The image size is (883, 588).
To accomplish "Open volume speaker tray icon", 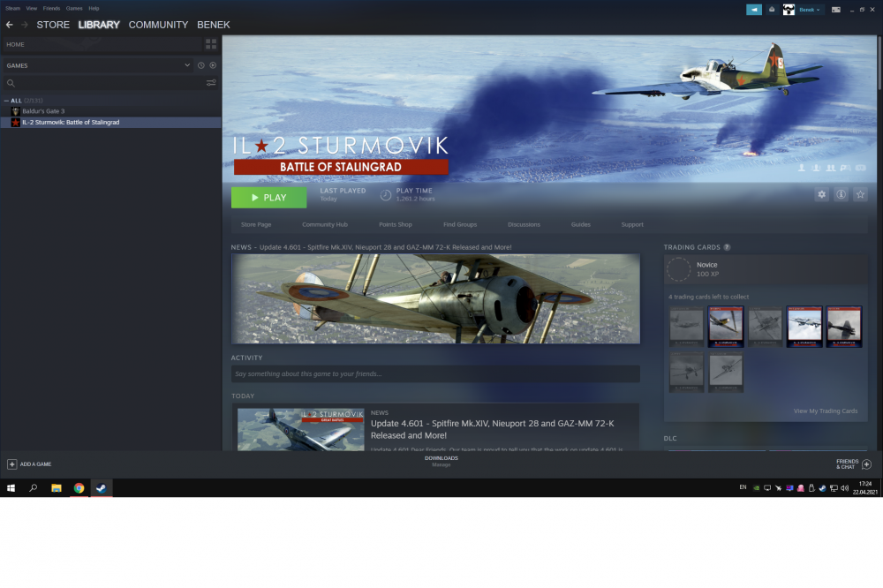I will 845,487.
